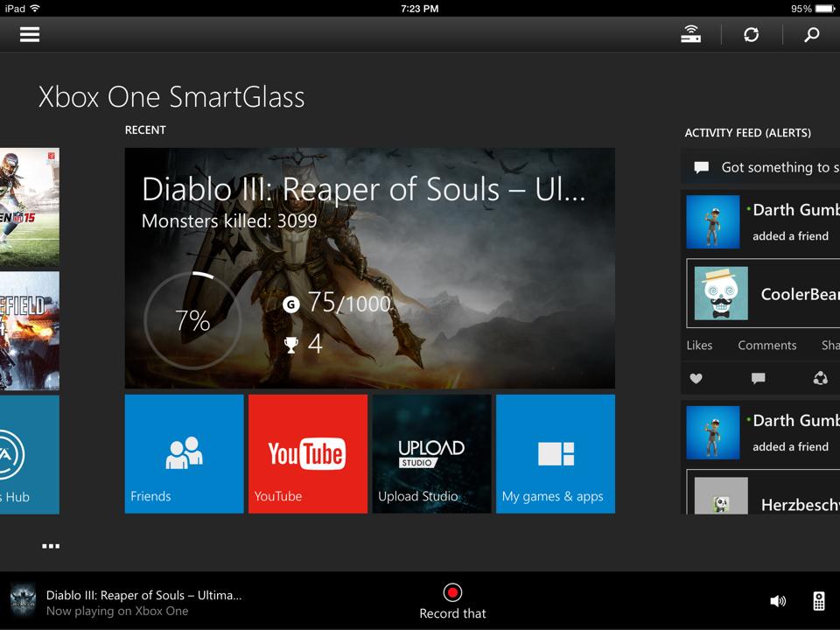Open the Friends tile
The image size is (840, 630).
coord(184,453)
